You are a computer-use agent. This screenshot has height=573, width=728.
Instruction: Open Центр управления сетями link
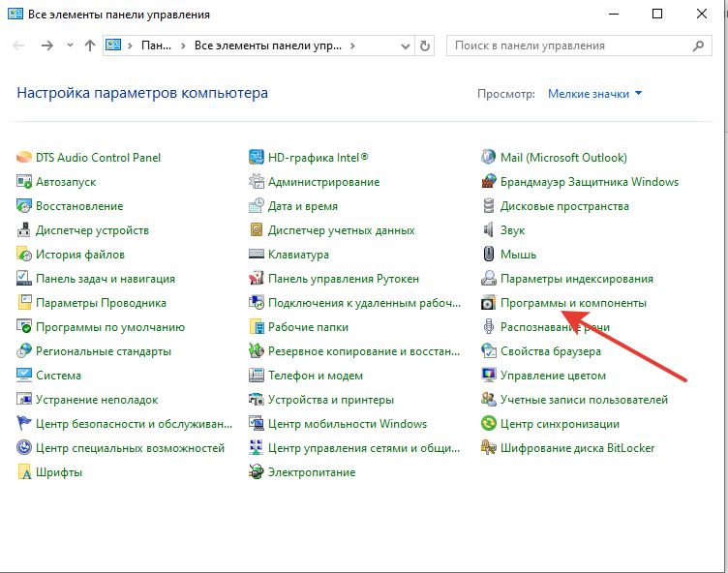(364, 447)
